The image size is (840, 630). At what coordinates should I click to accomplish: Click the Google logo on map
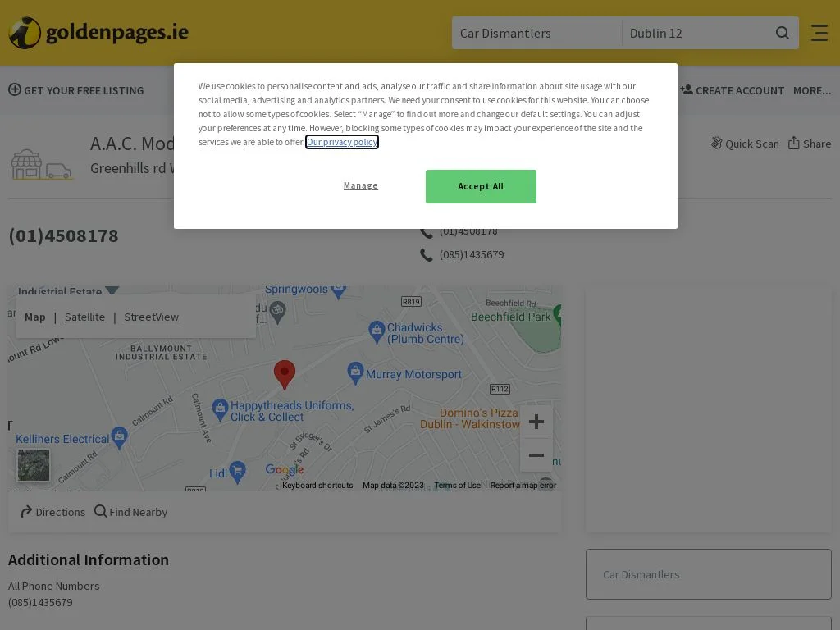click(285, 470)
